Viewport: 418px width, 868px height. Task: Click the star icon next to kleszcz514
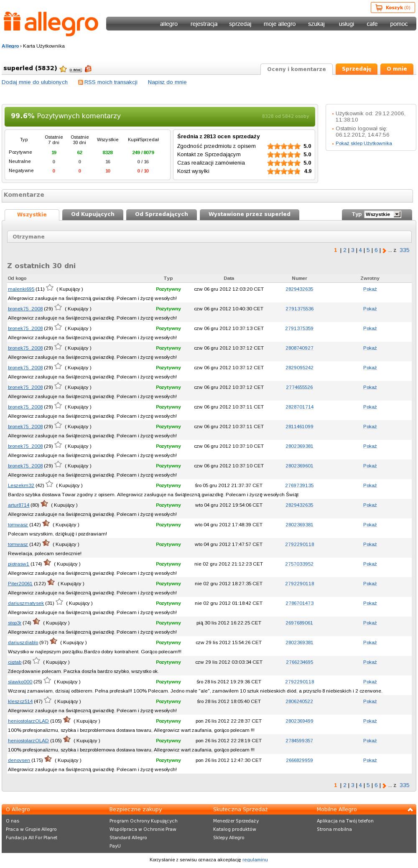(x=48, y=700)
